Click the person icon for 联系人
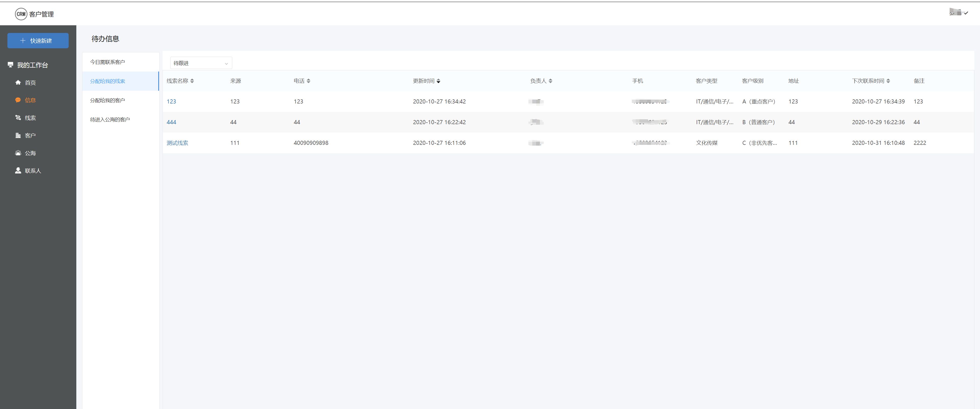This screenshot has height=409, width=980. pyautogui.click(x=18, y=170)
